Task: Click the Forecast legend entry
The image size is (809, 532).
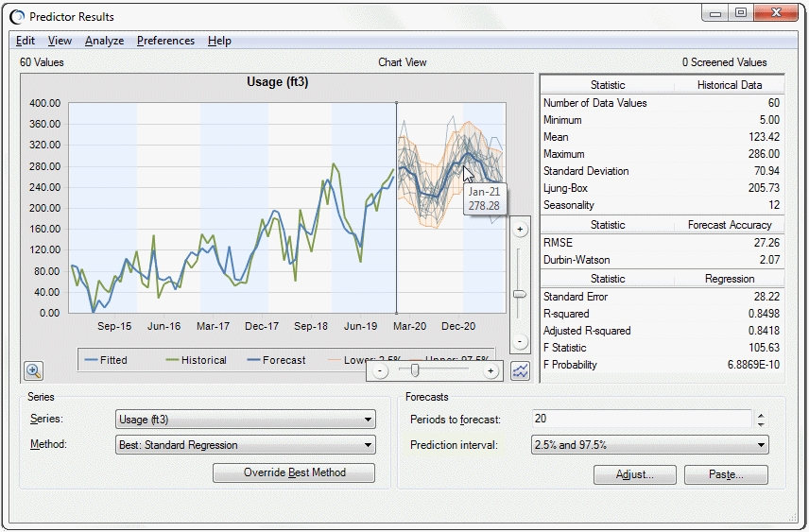Action: pos(277,360)
